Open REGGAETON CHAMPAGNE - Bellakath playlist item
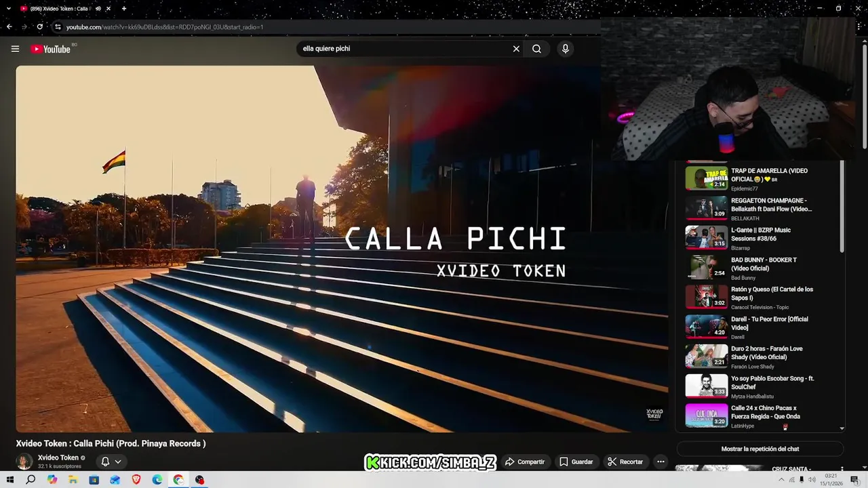 click(759, 209)
